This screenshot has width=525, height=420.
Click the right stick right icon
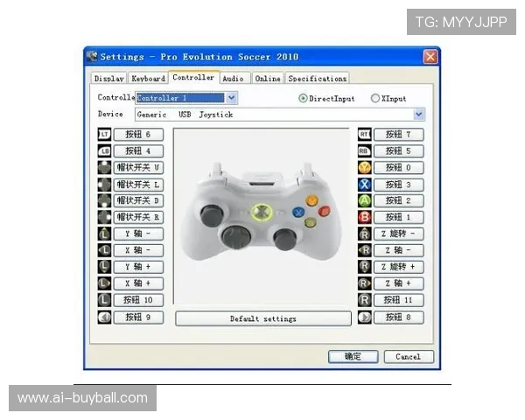365,283
